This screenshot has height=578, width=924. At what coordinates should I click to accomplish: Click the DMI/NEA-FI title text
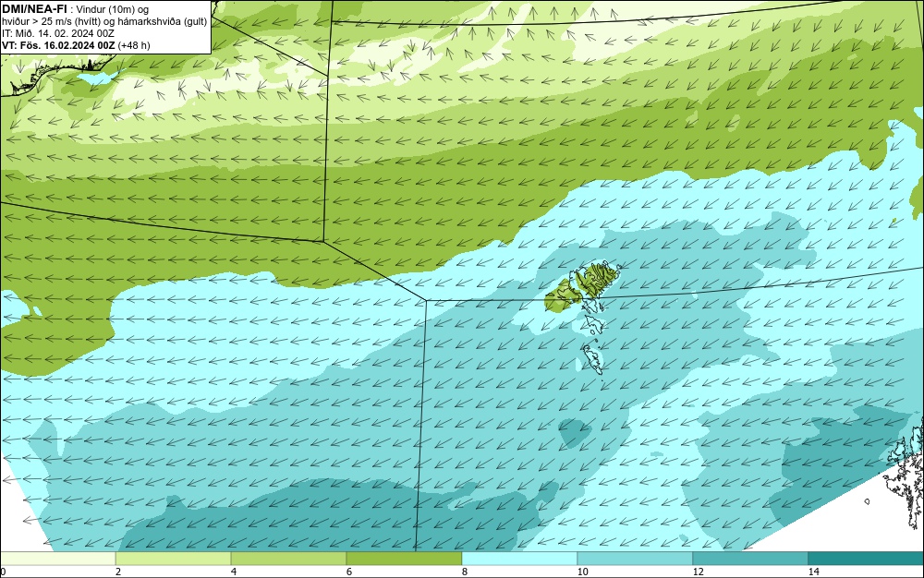pos(34,9)
